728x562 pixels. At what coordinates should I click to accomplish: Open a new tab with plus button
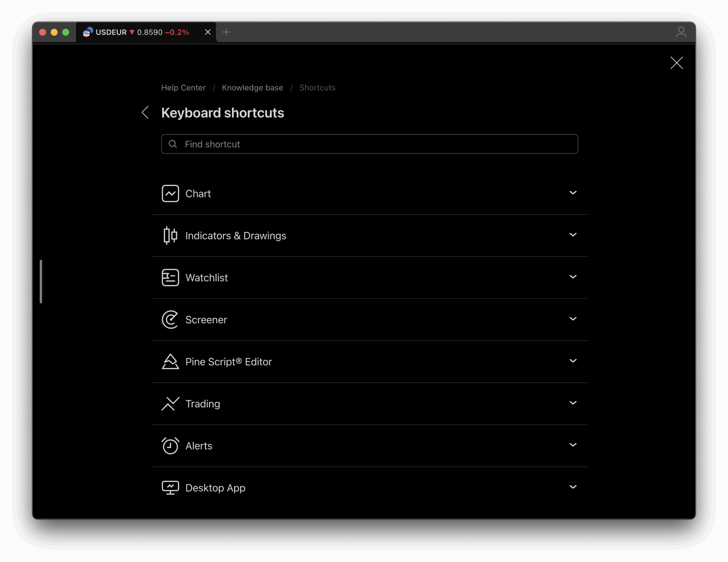[x=226, y=32]
